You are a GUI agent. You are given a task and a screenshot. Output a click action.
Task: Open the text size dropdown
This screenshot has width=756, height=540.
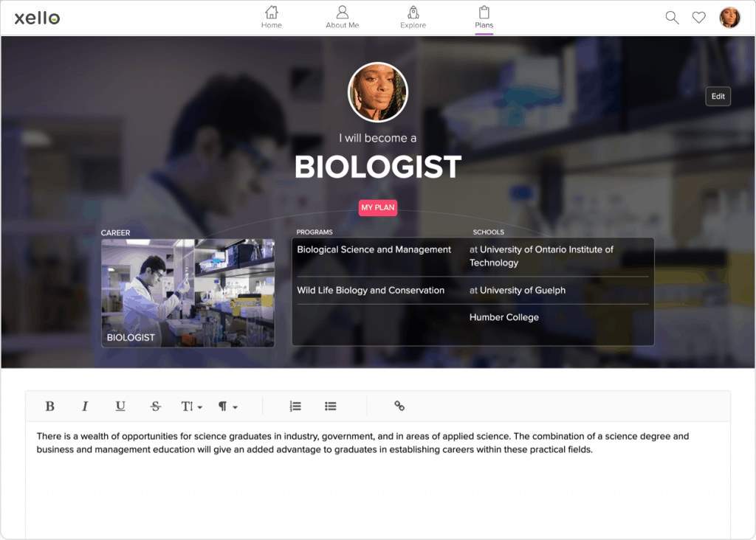coord(191,406)
